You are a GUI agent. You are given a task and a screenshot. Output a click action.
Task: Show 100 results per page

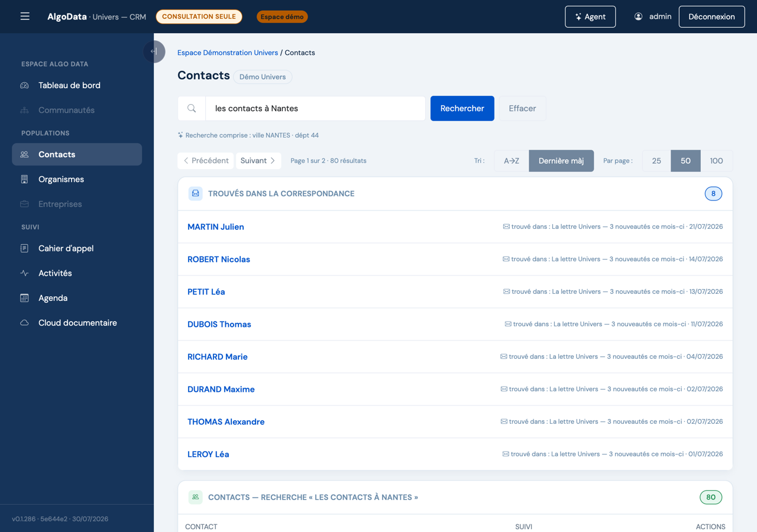click(x=716, y=161)
